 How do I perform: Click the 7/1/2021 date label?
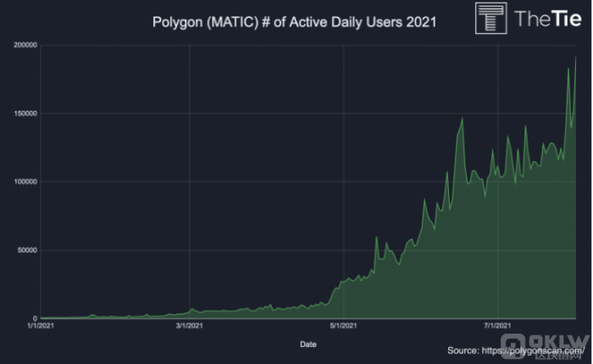[497, 326]
